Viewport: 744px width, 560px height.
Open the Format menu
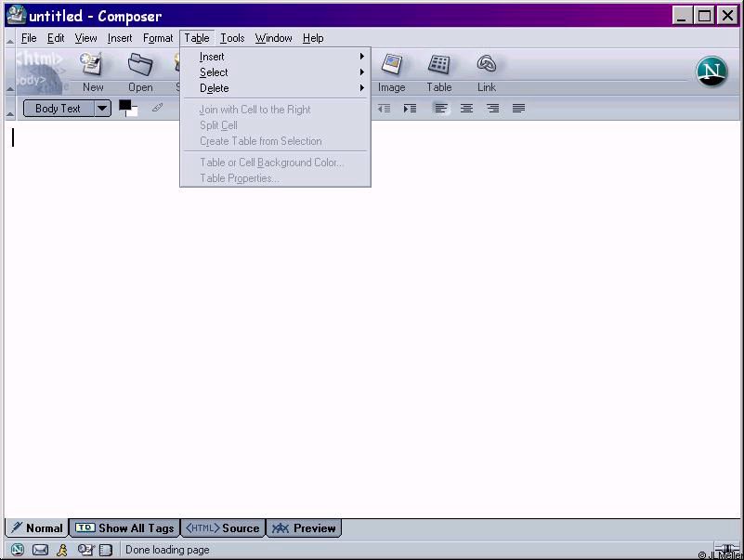point(158,38)
